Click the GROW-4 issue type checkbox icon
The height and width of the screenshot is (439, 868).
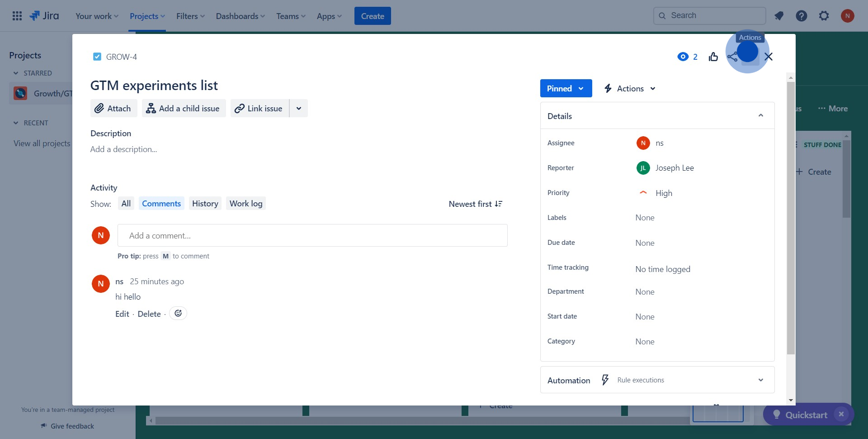point(97,57)
